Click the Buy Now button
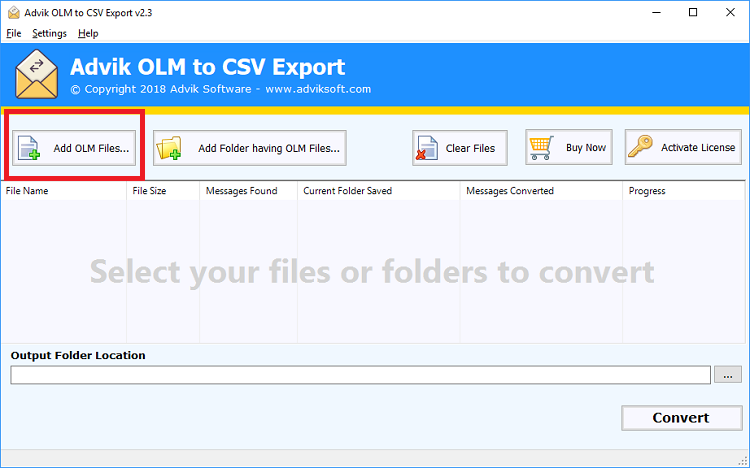Viewport: 750px width, 468px height. (569, 147)
